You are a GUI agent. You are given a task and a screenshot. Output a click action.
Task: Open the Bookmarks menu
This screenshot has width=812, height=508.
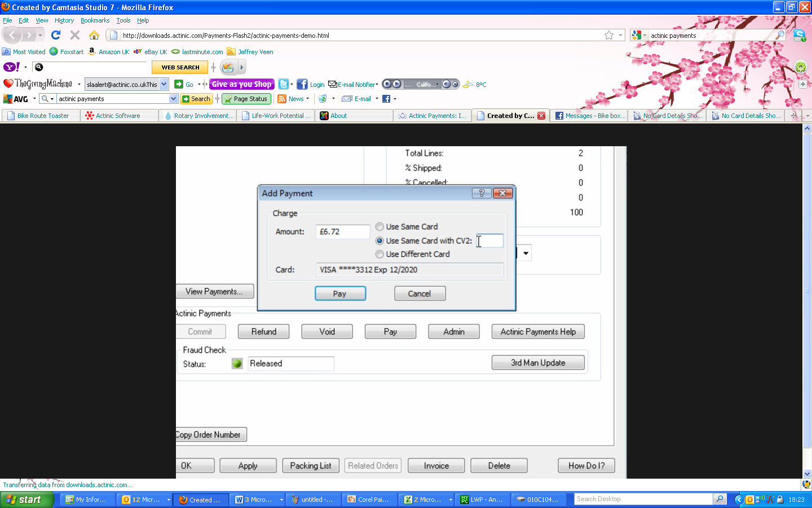(95, 20)
